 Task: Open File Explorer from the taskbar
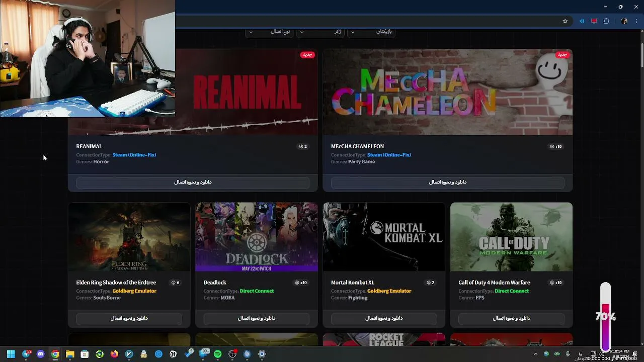click(x=70, y=354)
